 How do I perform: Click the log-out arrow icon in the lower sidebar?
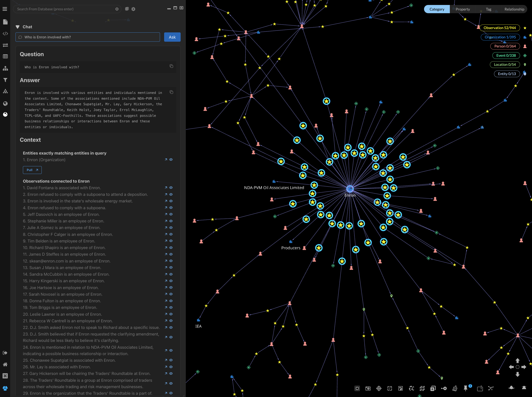coord(5,353)
